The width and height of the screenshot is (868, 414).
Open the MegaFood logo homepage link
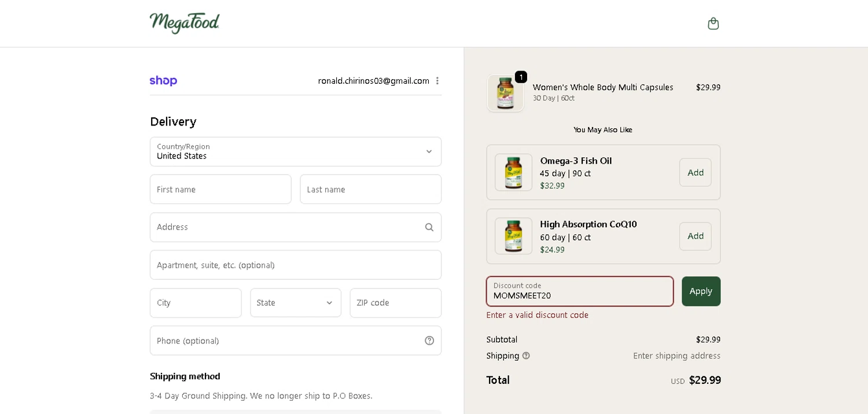tap(185, 23)
